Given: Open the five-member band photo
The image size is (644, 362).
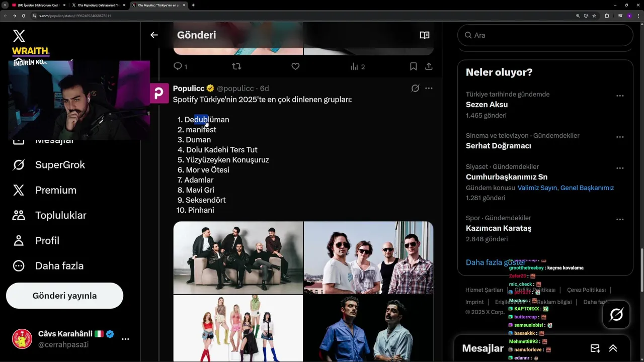Looking at the screenshot, I should [238, 257].
